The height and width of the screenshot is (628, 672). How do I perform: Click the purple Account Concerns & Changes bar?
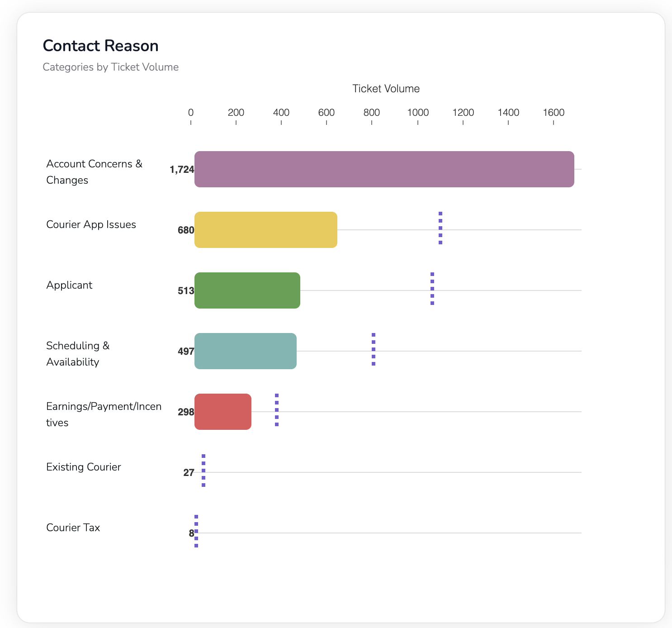pos(384,169)
